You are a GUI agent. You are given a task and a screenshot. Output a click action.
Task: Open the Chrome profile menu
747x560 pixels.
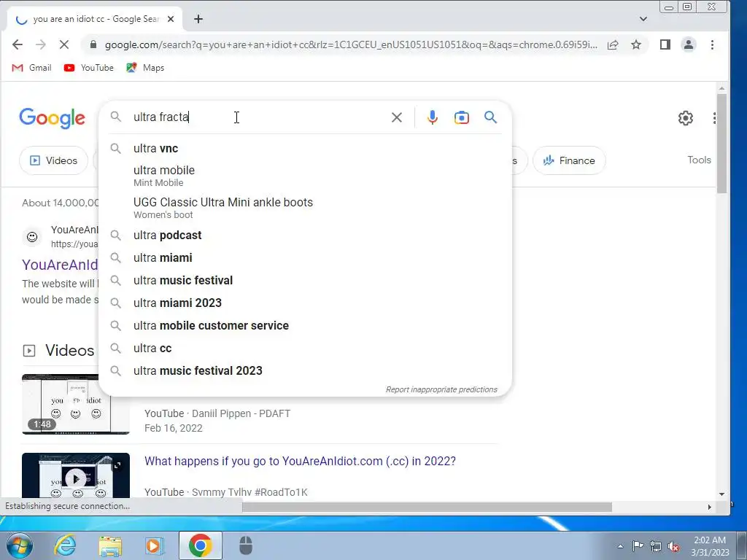(689, 44)
